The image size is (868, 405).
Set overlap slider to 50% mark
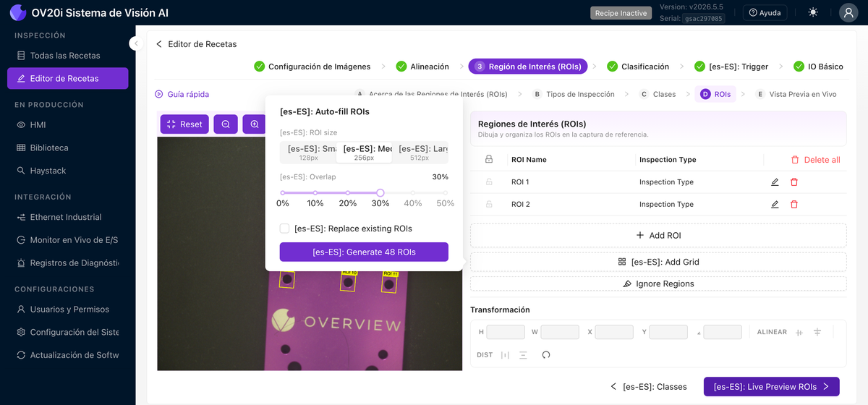(446, 193)
